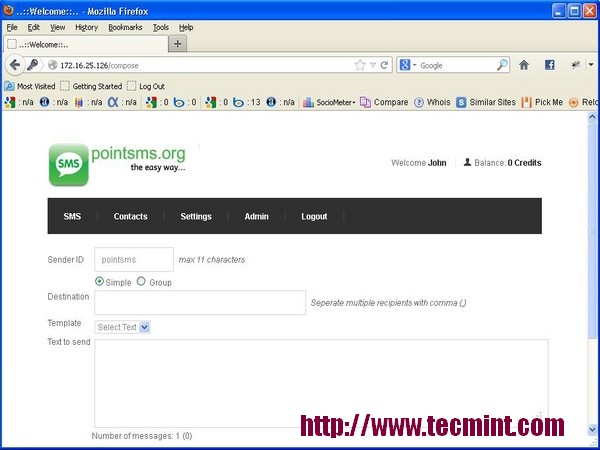Click the Pick Me toolbar button
Image resolution: width=600 pixels, height=450 pixels.
[542, 103]
